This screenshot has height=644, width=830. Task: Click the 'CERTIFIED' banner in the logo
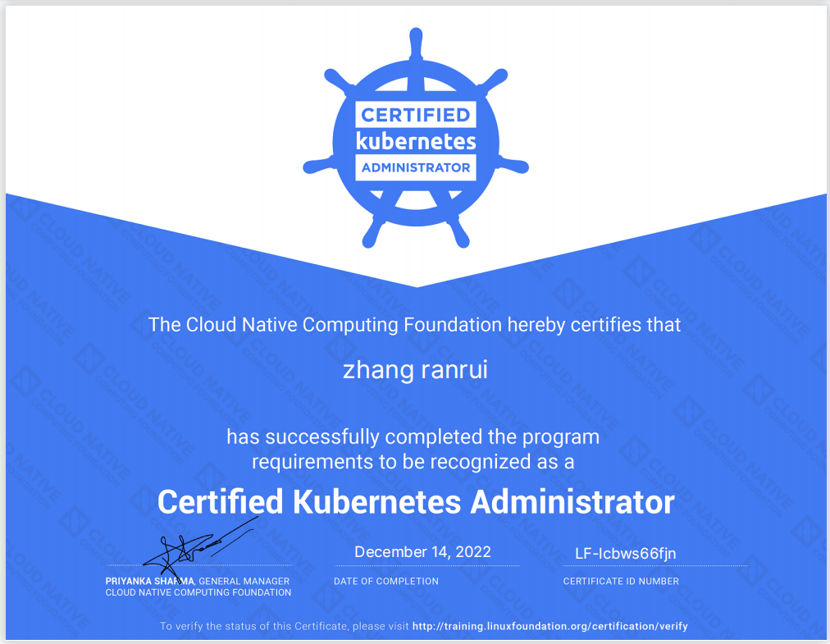416,114
